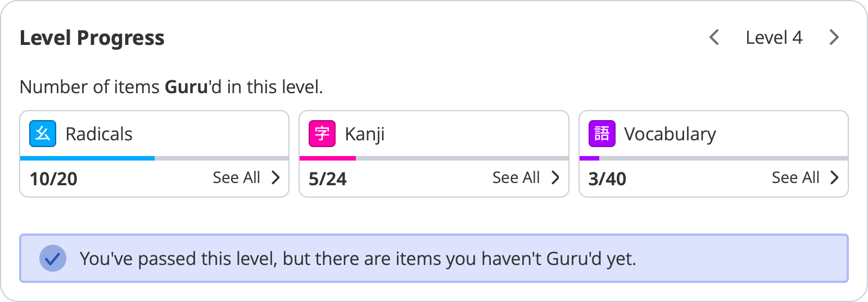Click chevron next to Vocabulary See All

click(834, 178)
